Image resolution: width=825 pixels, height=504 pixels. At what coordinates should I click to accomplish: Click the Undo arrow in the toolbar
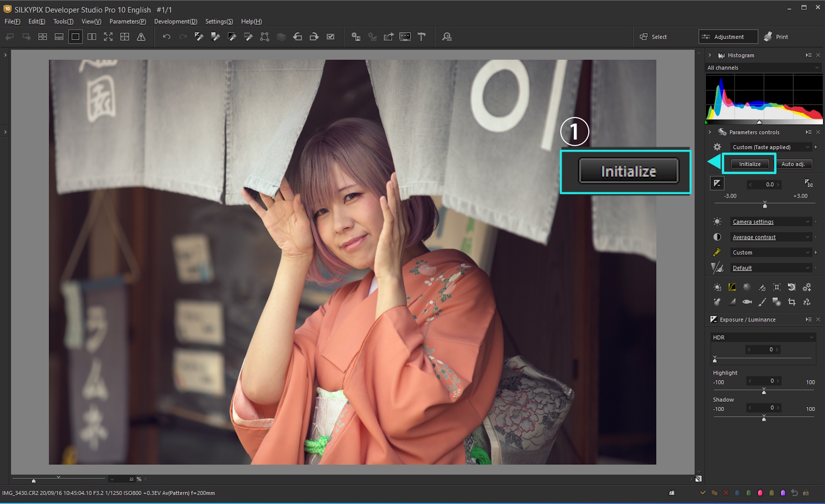click(167, 37)
